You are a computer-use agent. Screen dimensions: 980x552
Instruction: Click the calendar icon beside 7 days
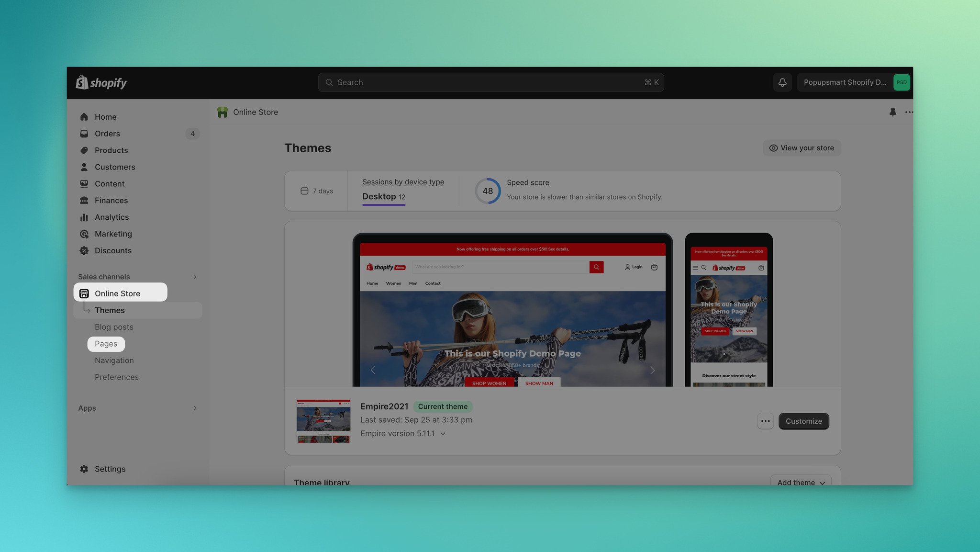(304, 191)
